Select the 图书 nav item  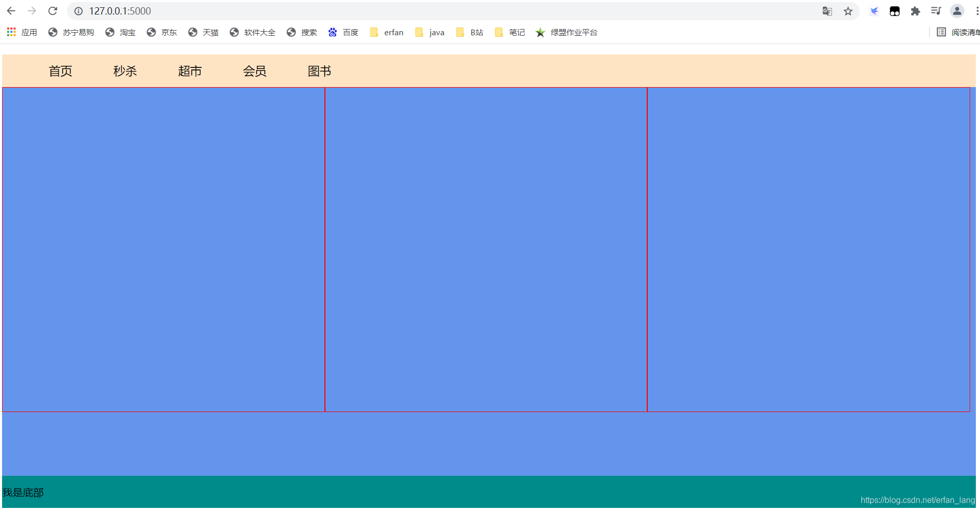point(320,71)
